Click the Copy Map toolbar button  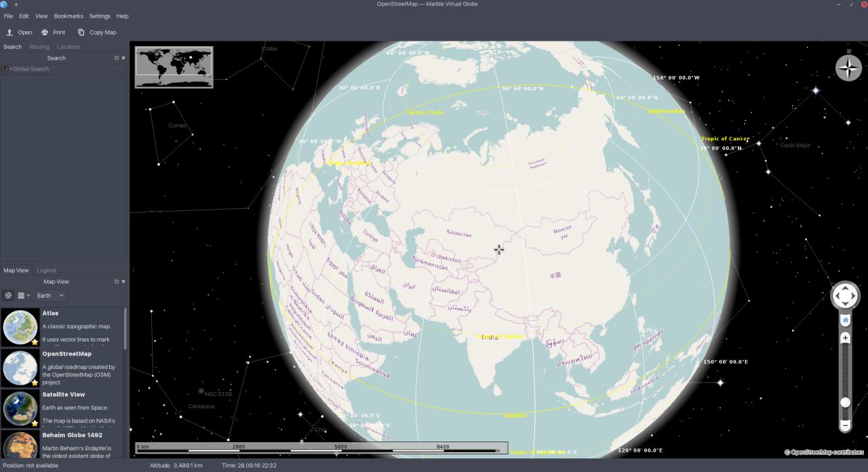(97, 32)
